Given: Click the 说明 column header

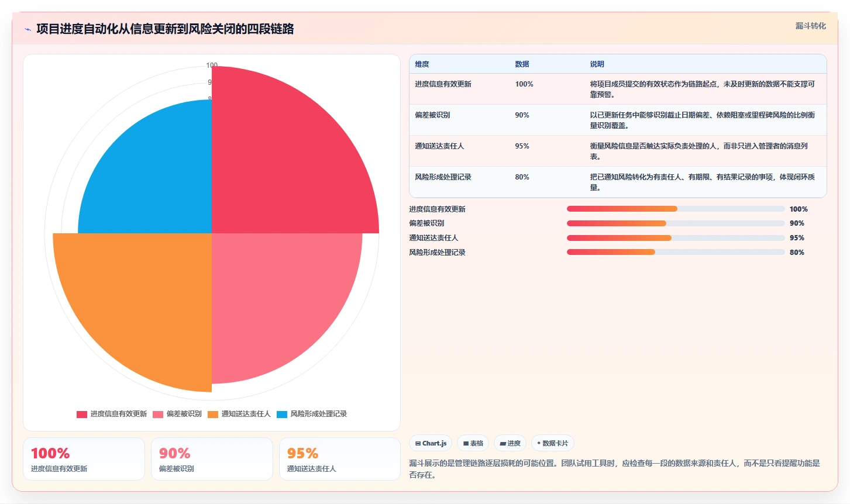Looking at the screenshot, I should point(597,64).
